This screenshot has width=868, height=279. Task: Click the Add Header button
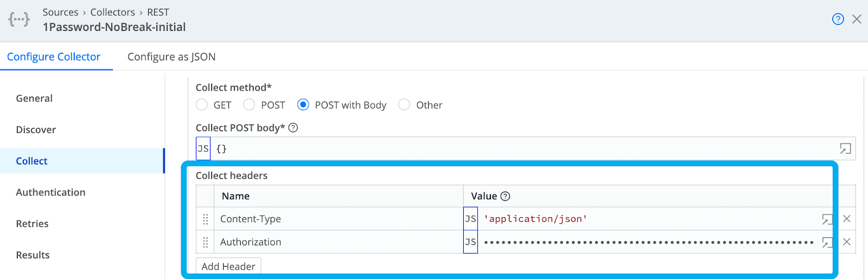(x=228, y=267)
